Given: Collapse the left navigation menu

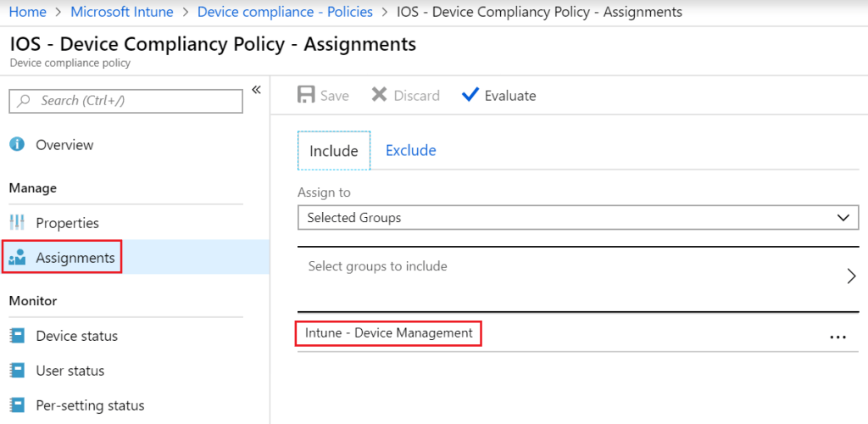Looking at the screenshot, I should 256,90.
